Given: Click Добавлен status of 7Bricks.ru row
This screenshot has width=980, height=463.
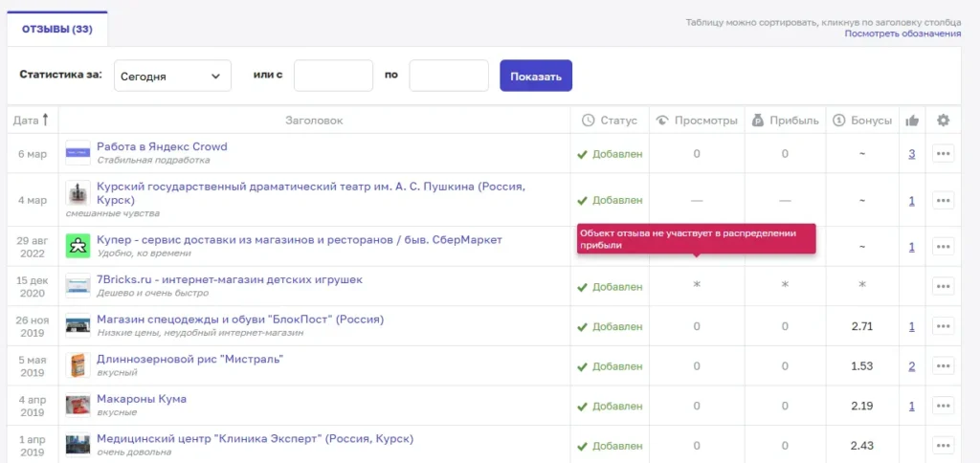Looking at the screenshot, I should (610, 287).
